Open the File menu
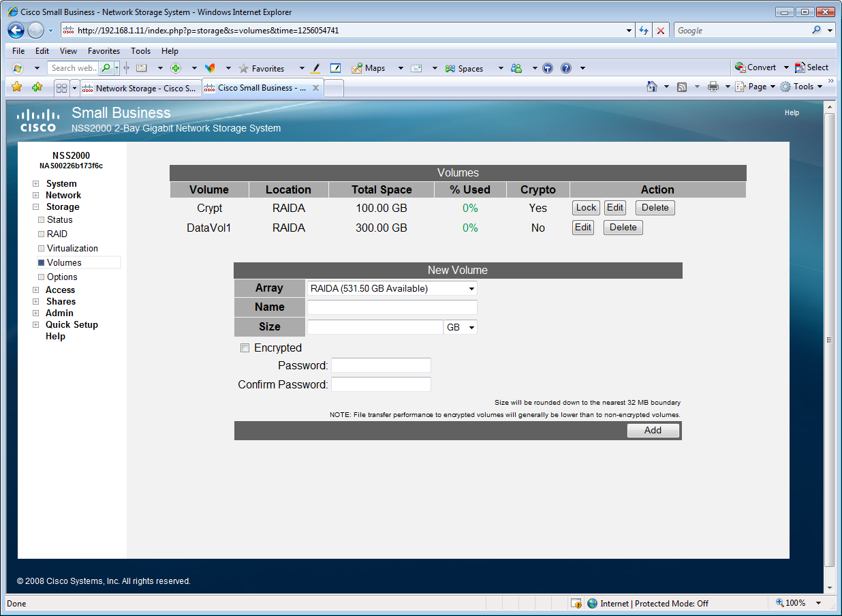Viewport: 842px width, 616px height. [18, 51]
